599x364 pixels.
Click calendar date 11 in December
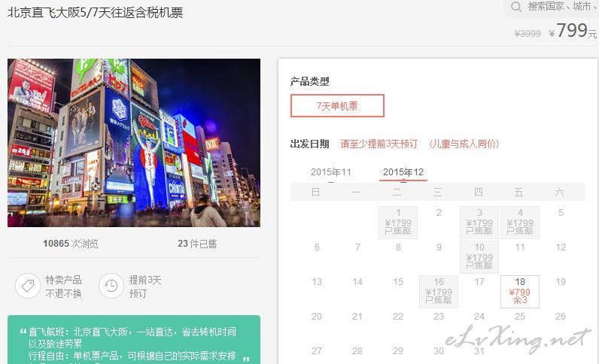pyautogui.click(x=520, y=247)
